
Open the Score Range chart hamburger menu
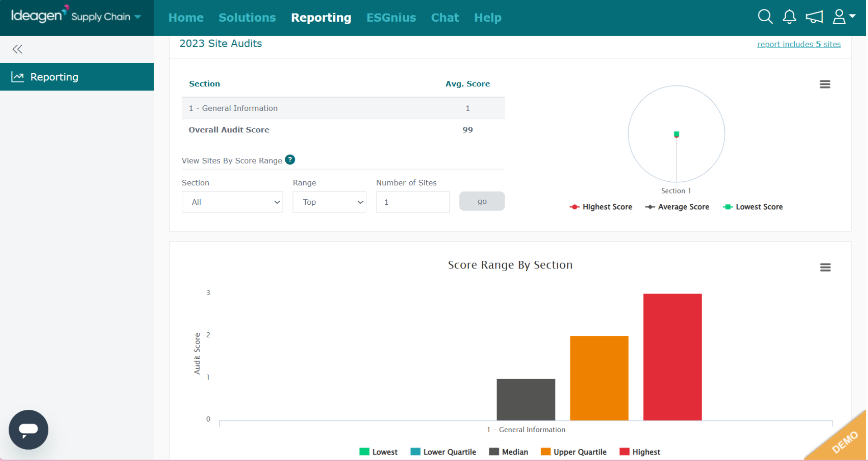(x=825, y=268)
